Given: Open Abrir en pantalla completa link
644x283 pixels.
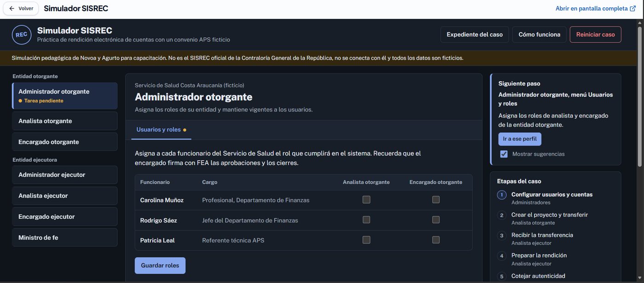Looking at the screenshot, I should point(595,8).
